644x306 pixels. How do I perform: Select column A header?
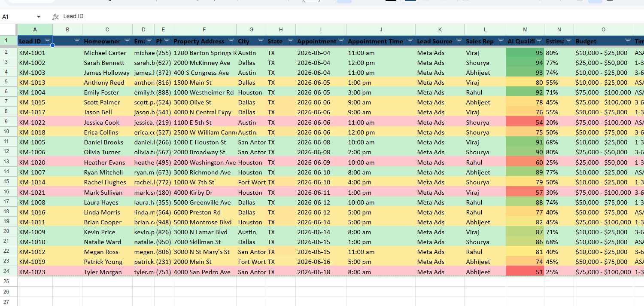[35, 29]
